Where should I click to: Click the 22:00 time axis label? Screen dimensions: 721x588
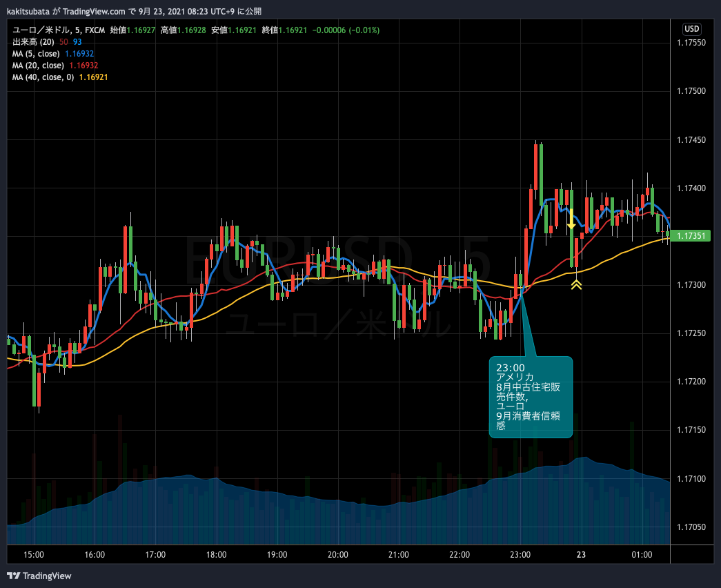pos(460,554)
